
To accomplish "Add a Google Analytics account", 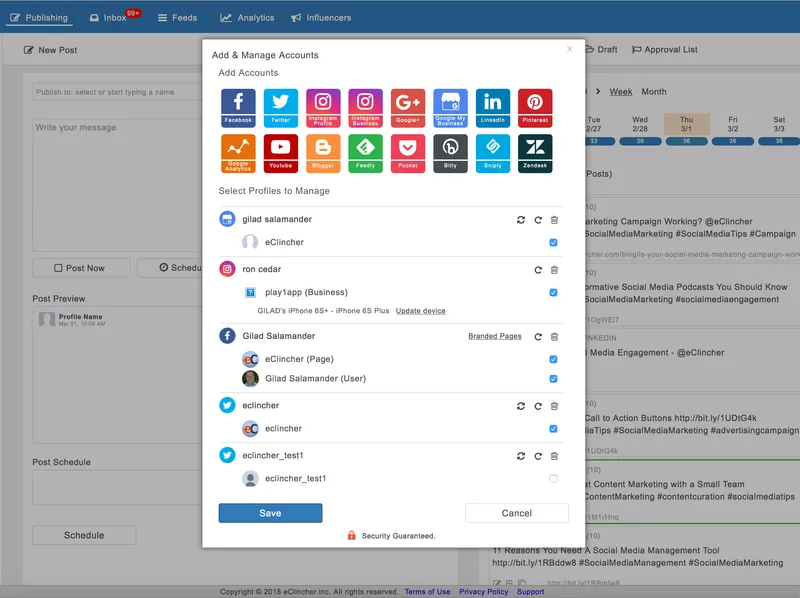I will tap(238, 153).
